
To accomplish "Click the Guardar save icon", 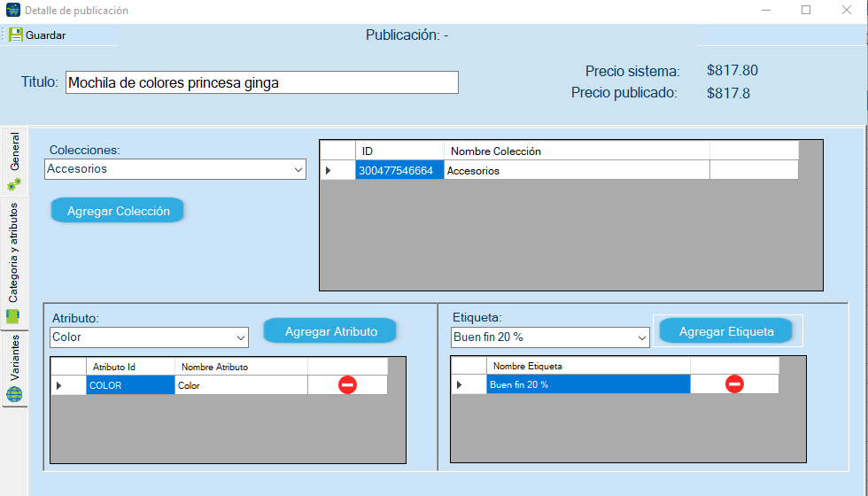I will click(x=16, y=35).
